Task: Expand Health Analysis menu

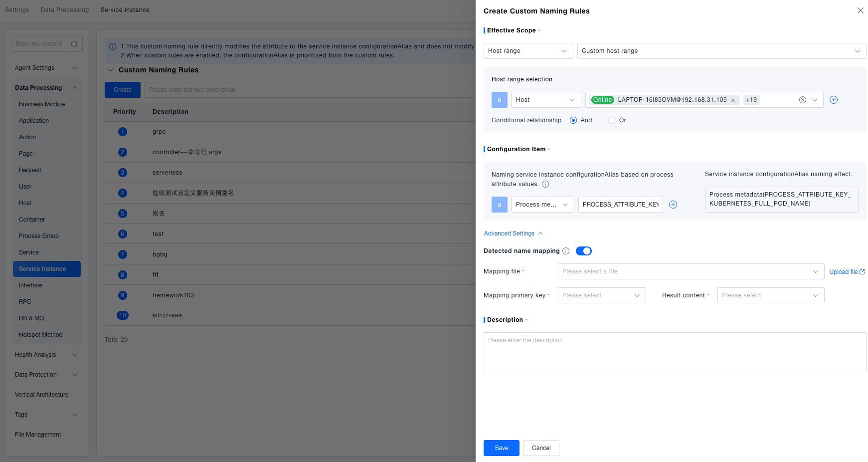Action: [46, 355]
